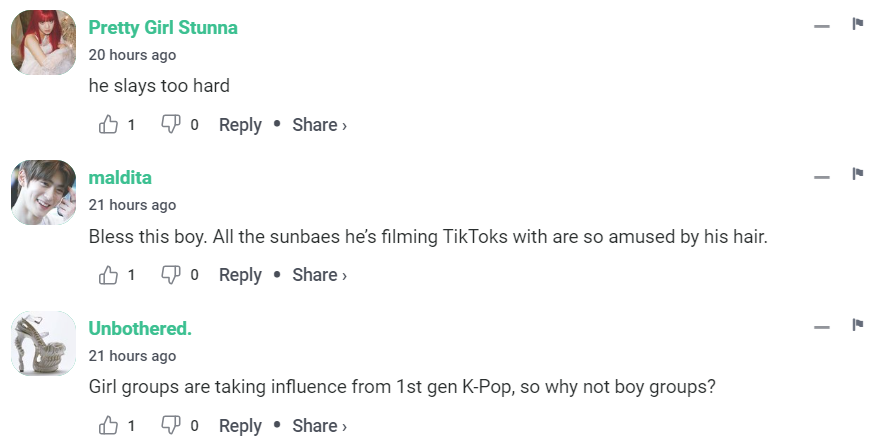The image size is (882, 443).
Task: Like maldita's comment with thumbs up
Action: coord(109,275)
